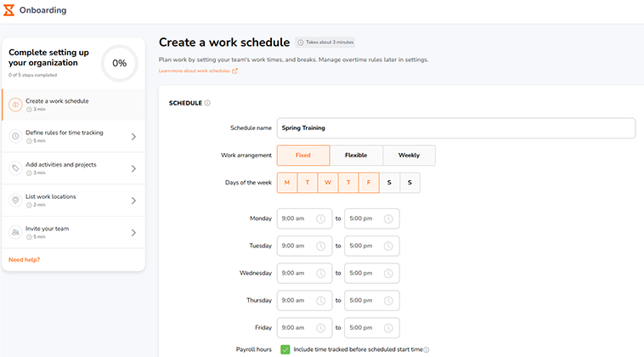Image resolution: width=644 pixels, height=357 pixels.
Task: Click the Jibble hourglass logo icon
Action: (x=8, y=10)
